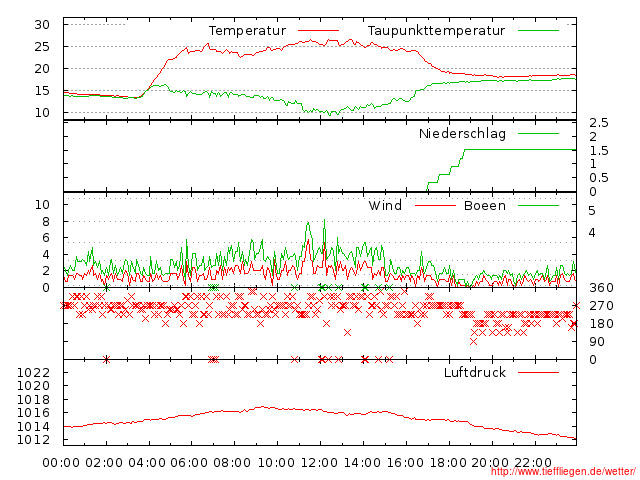This screenshot has width=640, height=480.
Task: Click the 8 wind speed axis value
Action: 46,222
